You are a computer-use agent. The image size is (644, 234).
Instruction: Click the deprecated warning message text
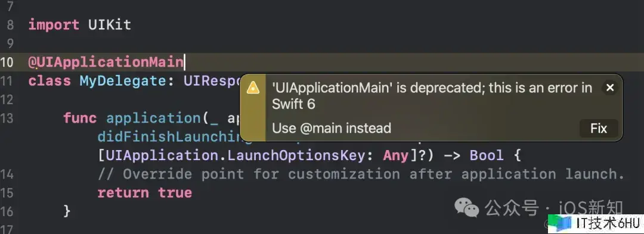[432, 95]
